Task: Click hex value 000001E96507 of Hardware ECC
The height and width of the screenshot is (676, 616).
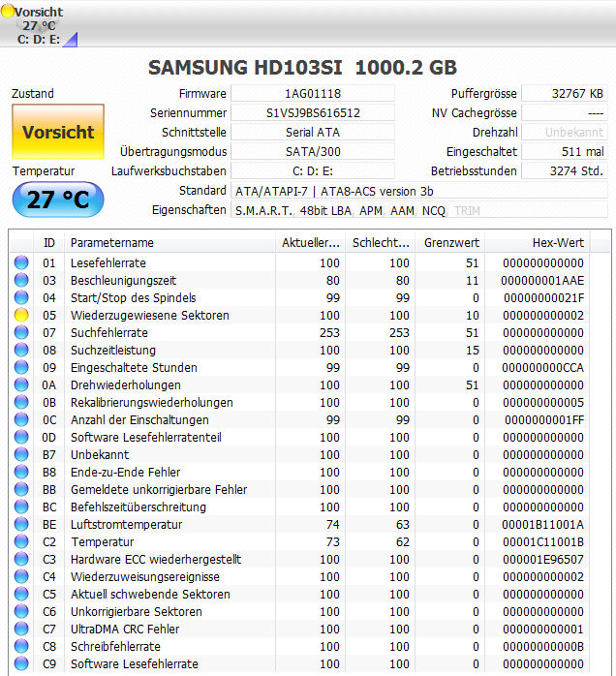Action: tap(543, 559)
